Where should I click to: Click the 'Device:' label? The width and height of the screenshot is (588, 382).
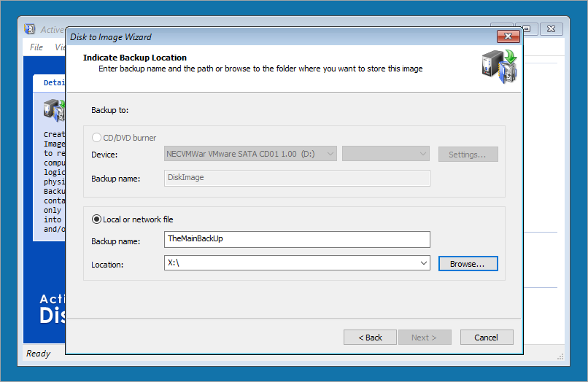pyautogui.click(x=104, y=155)
